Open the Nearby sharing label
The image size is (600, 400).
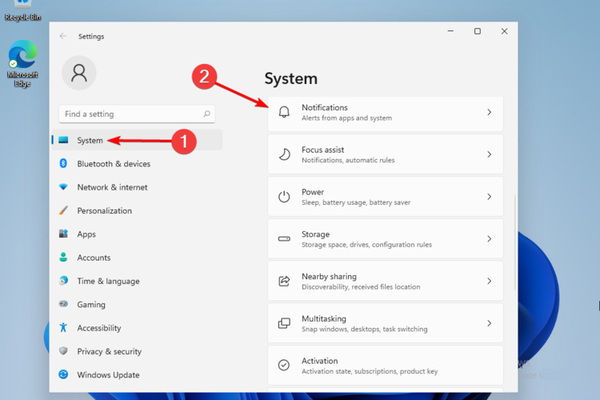coord(329,276)
